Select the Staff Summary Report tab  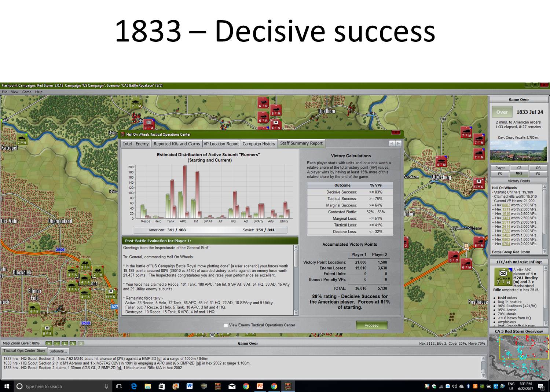coord(301,143)
